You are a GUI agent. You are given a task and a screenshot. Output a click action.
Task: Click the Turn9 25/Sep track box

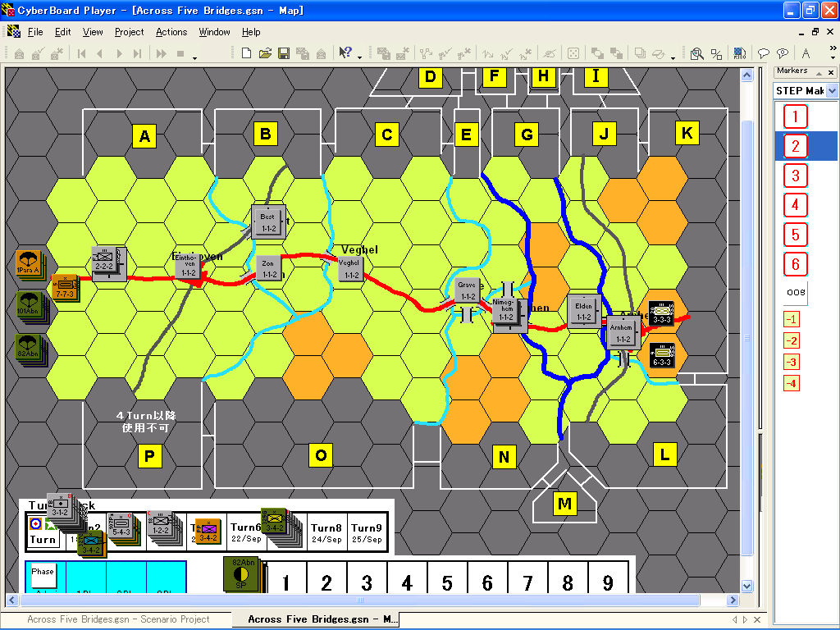367,532
